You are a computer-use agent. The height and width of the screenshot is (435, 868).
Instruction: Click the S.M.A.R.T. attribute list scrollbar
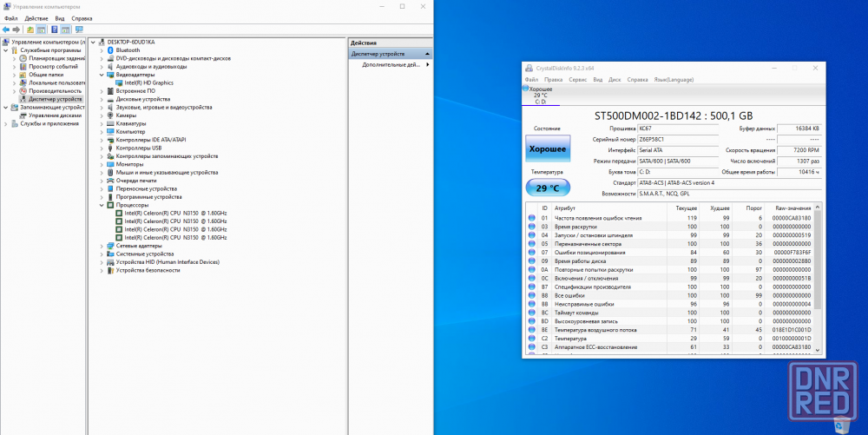819,278
